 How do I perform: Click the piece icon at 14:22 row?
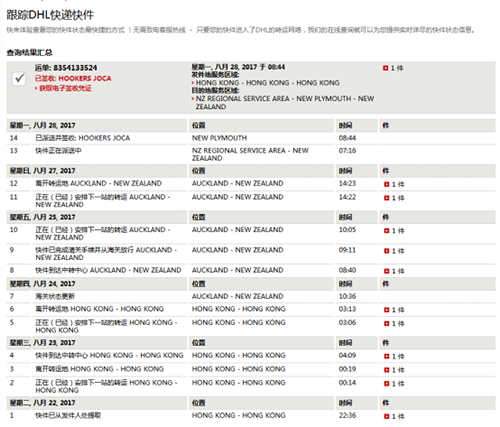387,198
